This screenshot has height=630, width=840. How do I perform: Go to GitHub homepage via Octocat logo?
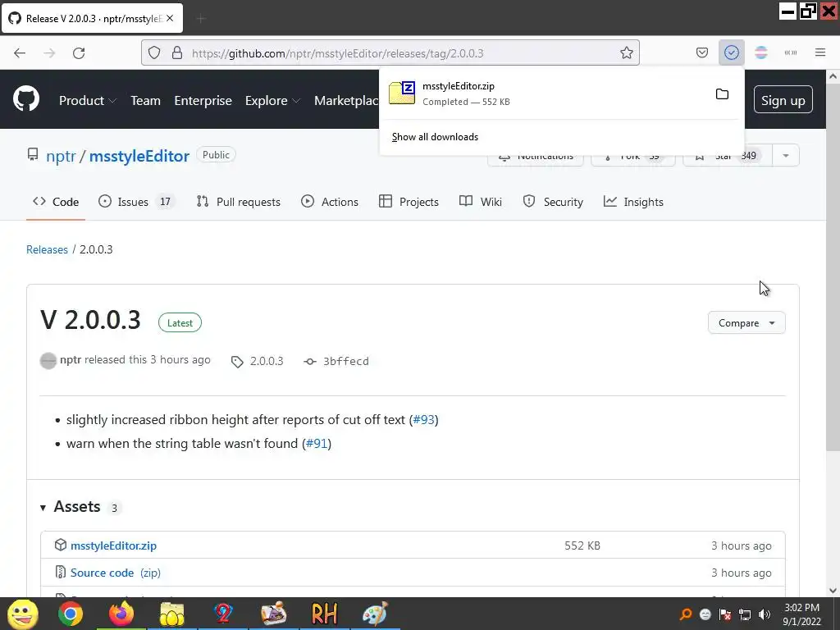[x=26, y=99]
